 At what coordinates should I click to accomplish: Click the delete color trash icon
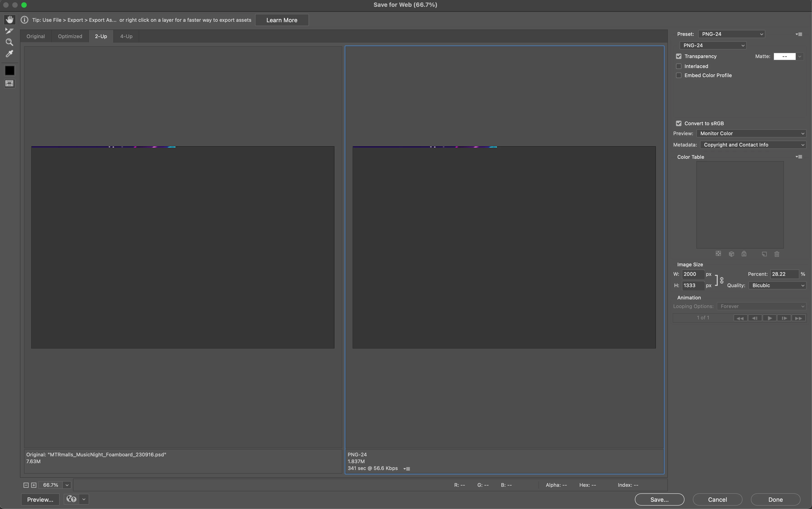[777, 254]
